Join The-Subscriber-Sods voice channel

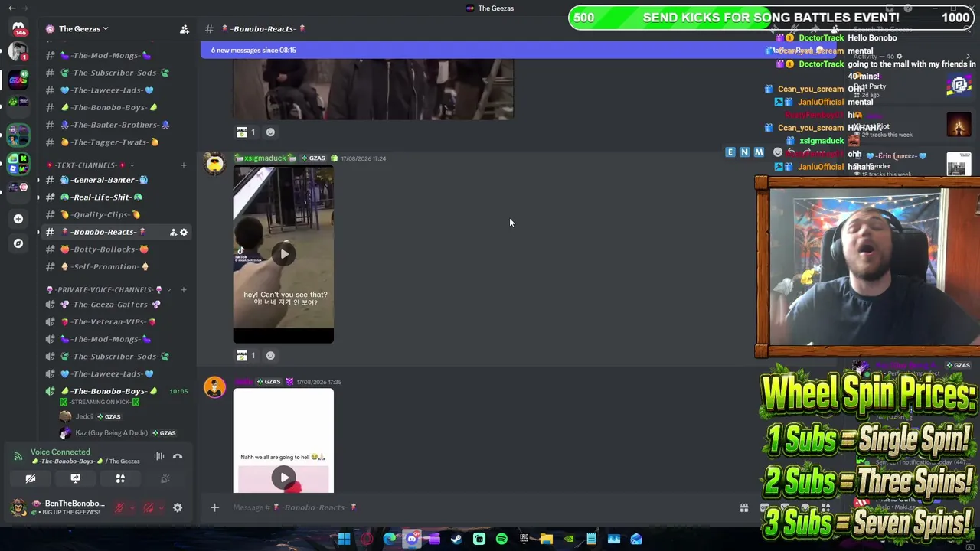coord(115,357)
